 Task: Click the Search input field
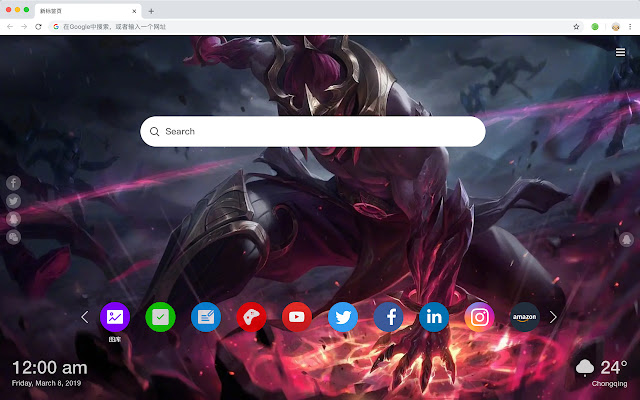(x=313, y=131)
